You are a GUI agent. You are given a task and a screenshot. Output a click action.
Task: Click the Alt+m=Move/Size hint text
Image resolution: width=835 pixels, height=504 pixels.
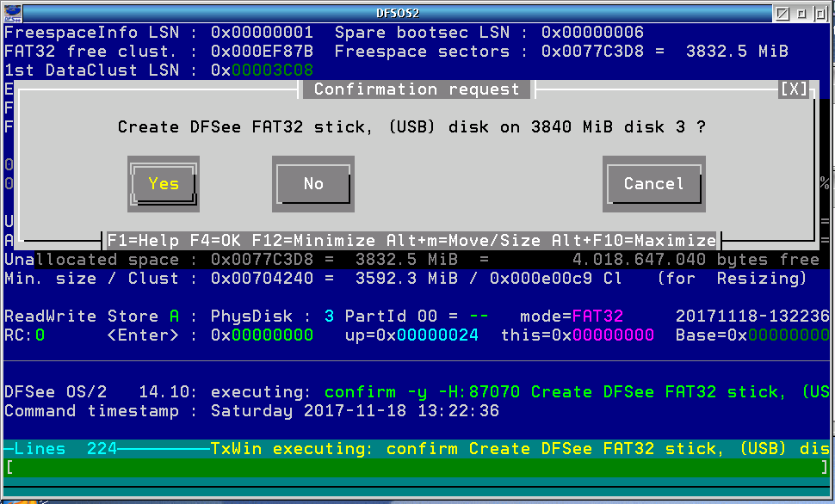coord(463,241)
